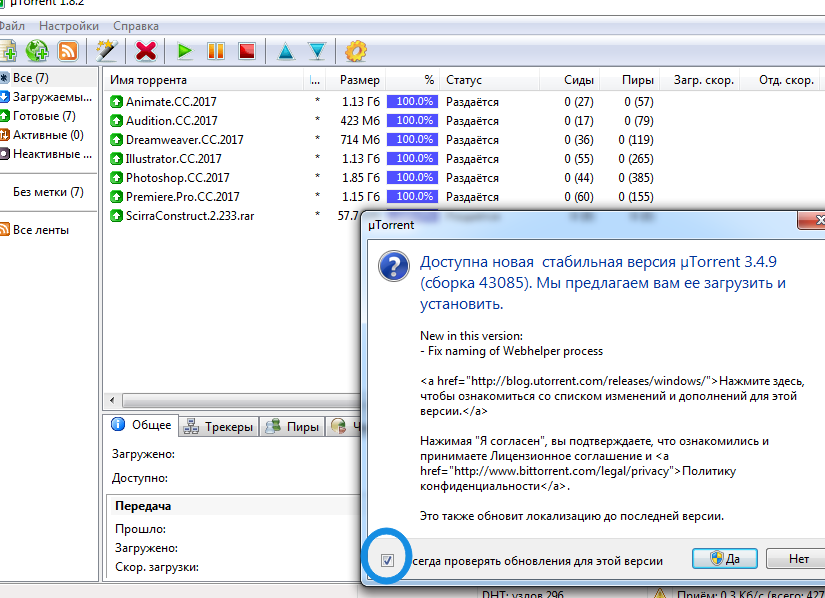Screen dimensions: 825x598
Task: Click seeding status icon of Photoshop.CC.2017
Action: click(116, 178)
